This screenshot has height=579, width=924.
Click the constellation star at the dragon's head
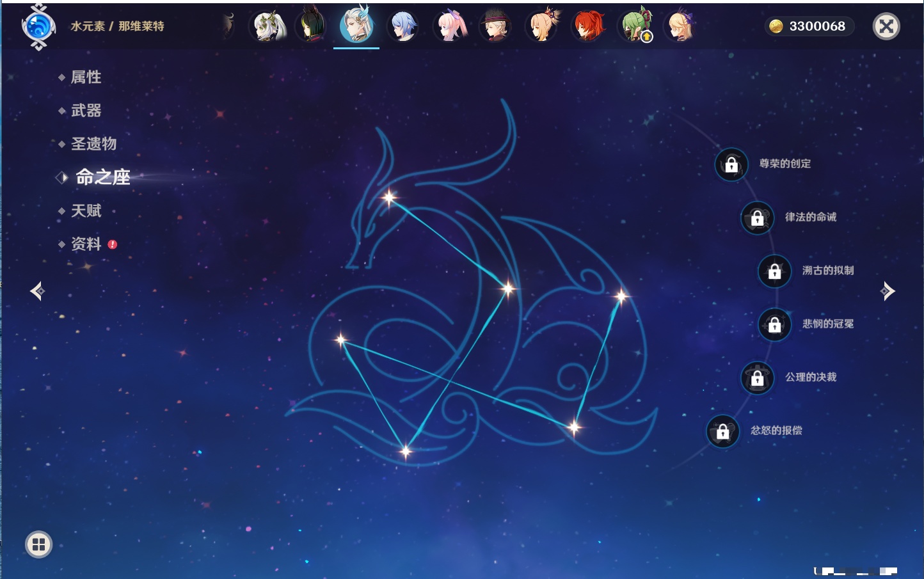389,198
